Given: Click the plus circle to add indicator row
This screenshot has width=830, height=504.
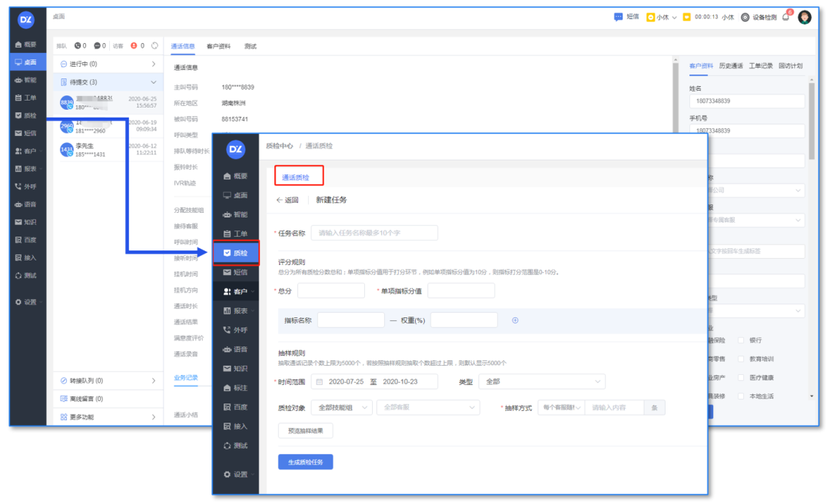Looking at the screenshot, I should 515,320.
